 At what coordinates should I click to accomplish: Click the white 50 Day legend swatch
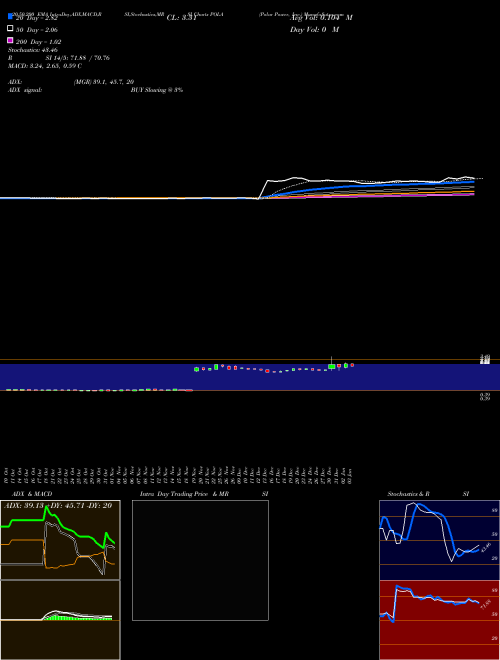(x=10, y=29)
